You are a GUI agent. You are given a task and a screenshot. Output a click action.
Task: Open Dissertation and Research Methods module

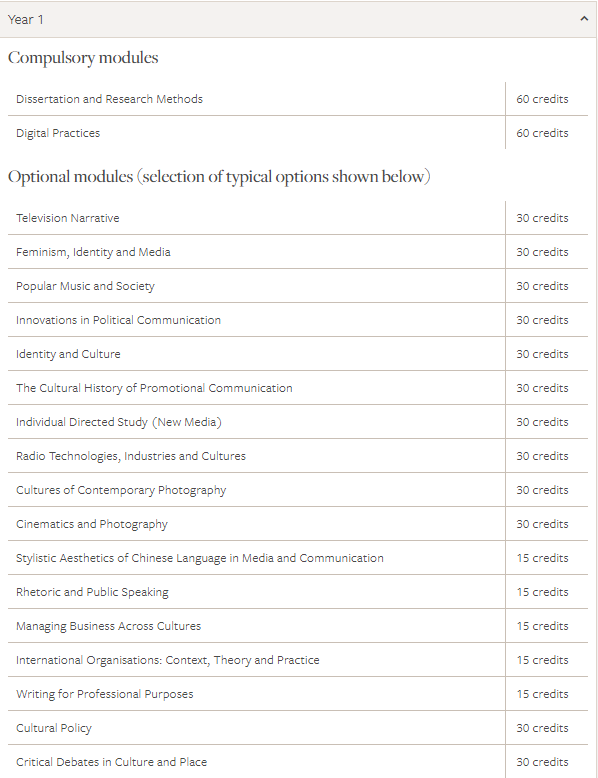(109, 99)
